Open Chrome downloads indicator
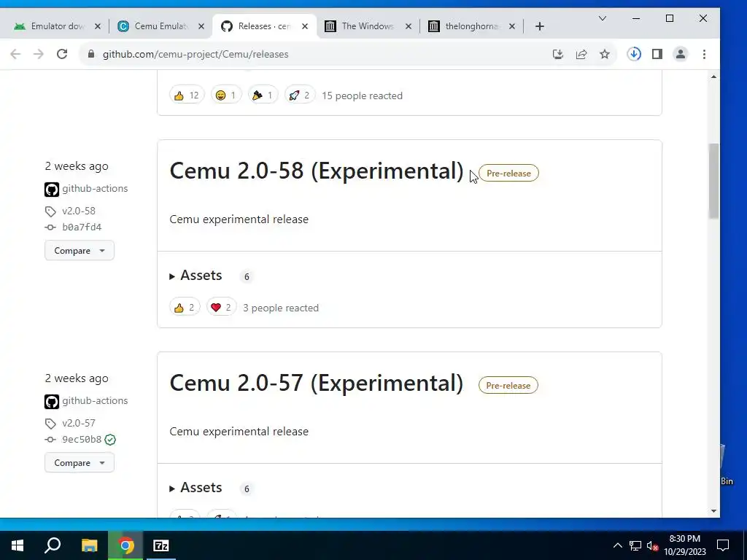The height and width of the screenshot is (560, 747). (634, 54)
